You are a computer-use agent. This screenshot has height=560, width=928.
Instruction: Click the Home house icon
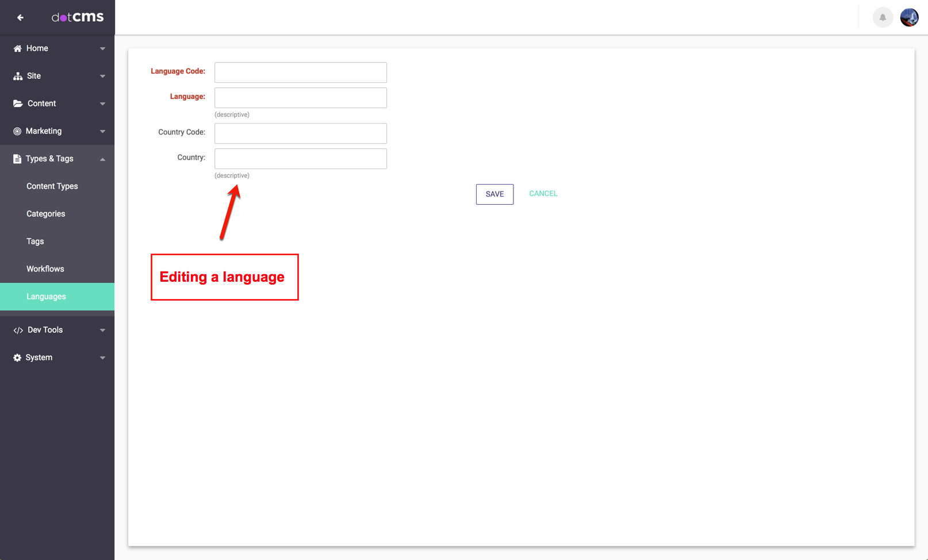(x=17, y=49)
